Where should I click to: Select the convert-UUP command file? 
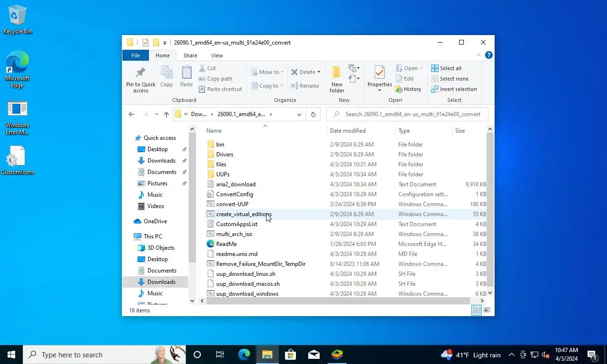coord(228,204)
